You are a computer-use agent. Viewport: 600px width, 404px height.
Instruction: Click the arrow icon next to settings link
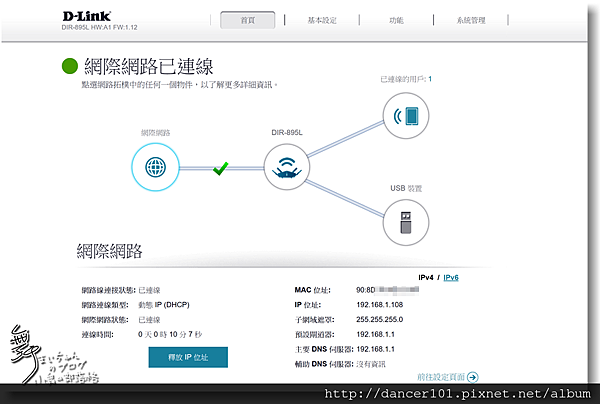tap(473, 377)
